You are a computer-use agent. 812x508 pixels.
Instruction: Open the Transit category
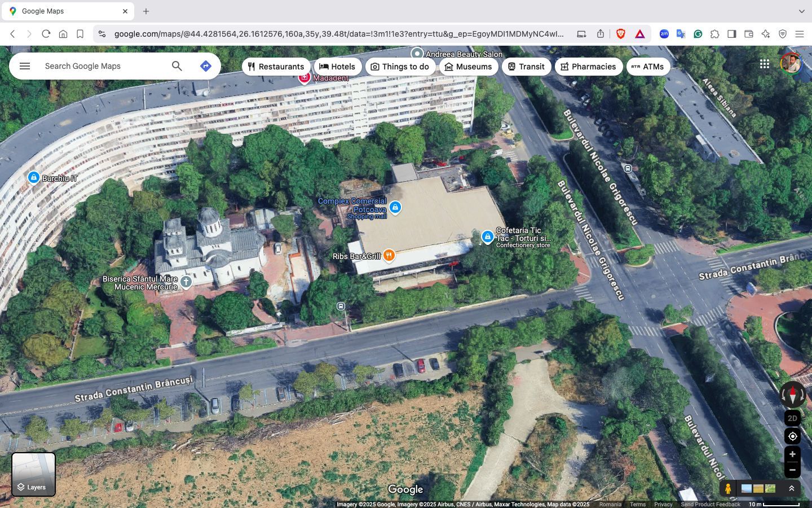point(526,66)
